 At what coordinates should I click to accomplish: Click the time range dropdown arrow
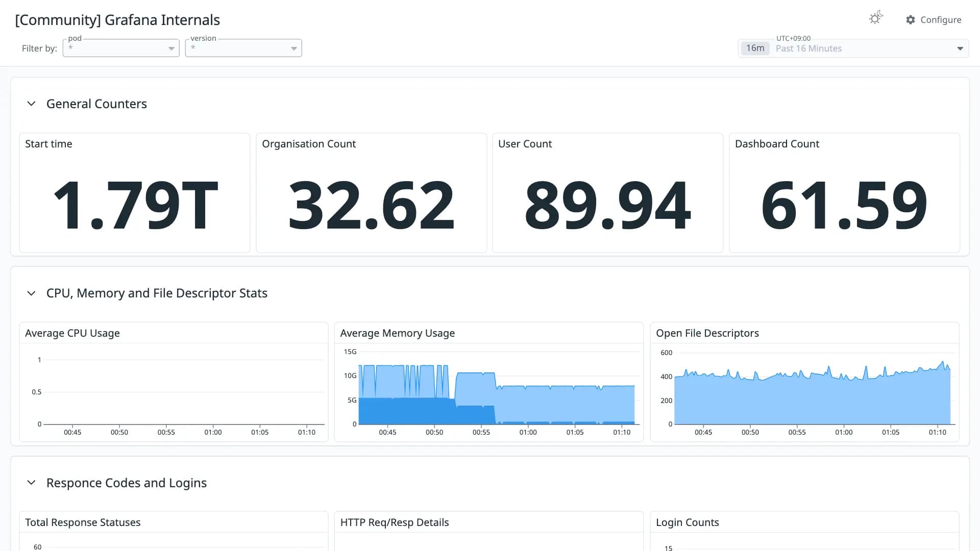click(960, 48)
